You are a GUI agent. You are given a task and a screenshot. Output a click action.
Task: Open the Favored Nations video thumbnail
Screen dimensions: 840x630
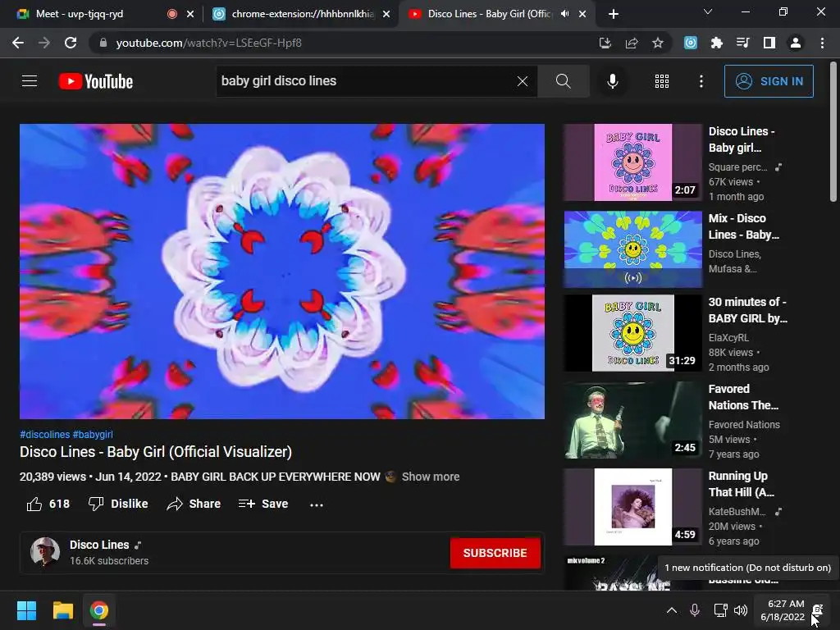click(x=632, y=420)
